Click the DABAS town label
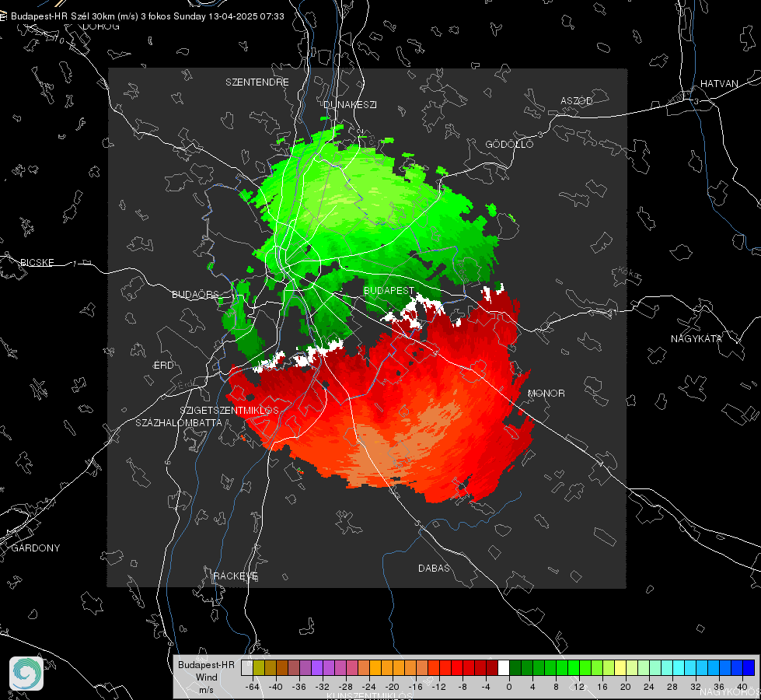The width and height of the screenshot is (761, 700). (x=434, y=568)
